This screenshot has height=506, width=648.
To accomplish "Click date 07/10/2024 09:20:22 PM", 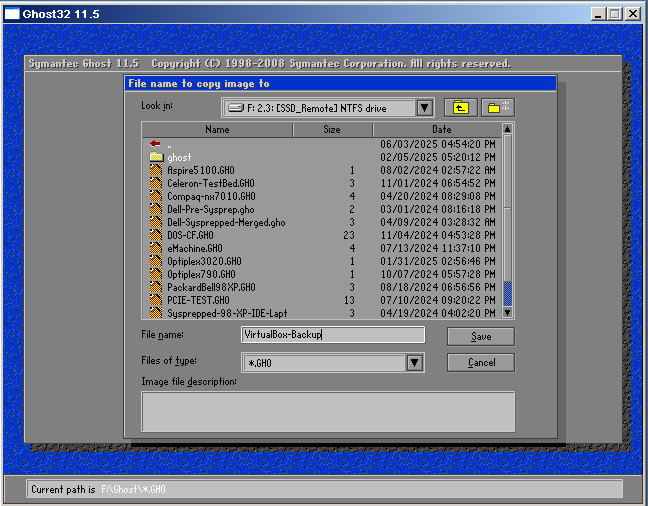I will click(438, 300).
